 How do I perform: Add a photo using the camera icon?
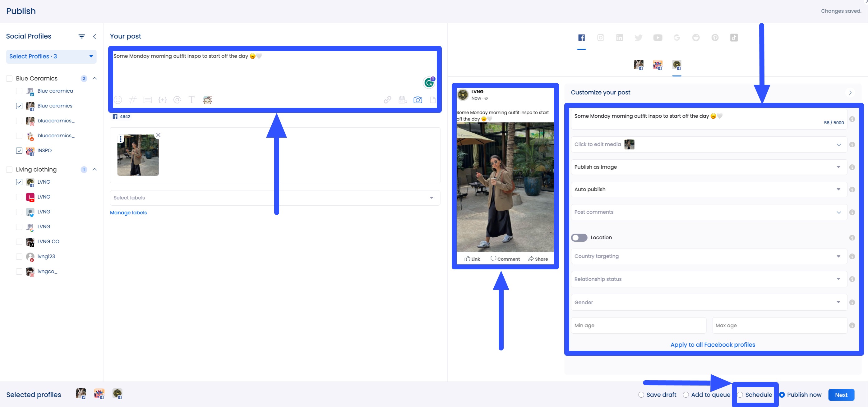point(418,100)
